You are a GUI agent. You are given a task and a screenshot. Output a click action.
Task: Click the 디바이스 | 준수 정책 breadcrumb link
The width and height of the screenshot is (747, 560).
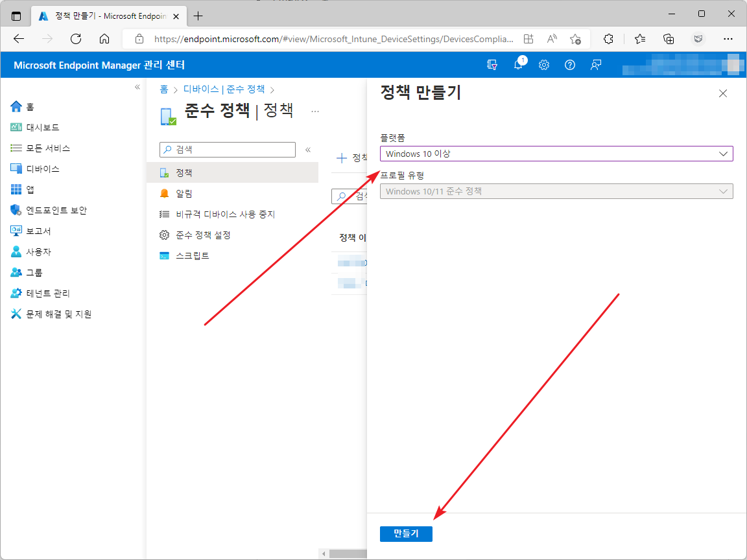point(224,89)
